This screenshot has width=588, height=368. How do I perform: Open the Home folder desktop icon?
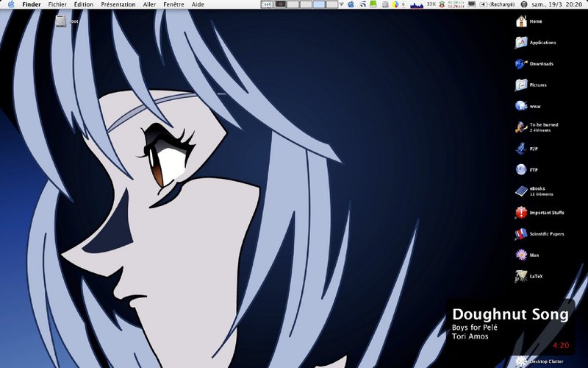[521, 21]
